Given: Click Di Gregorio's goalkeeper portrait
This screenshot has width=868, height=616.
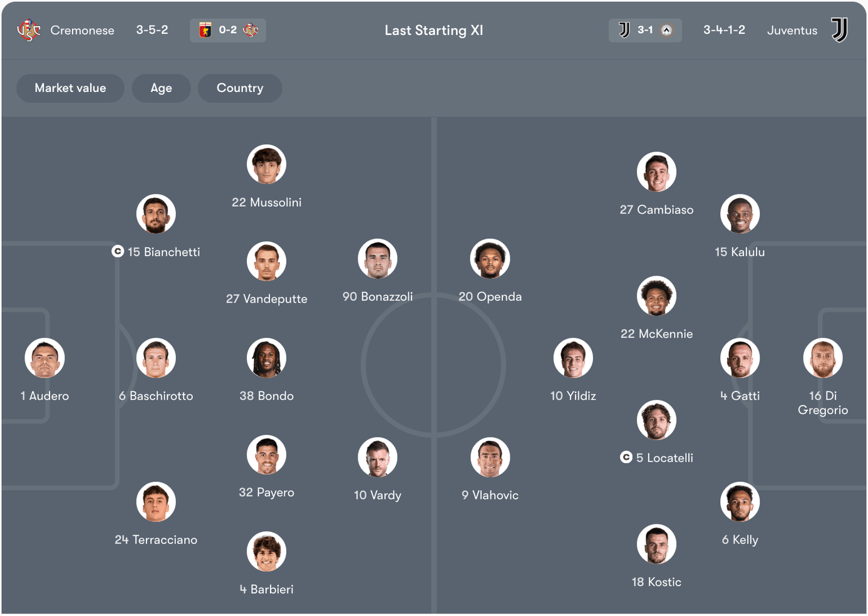Looking at the screenshot, I should click(823, 358).
